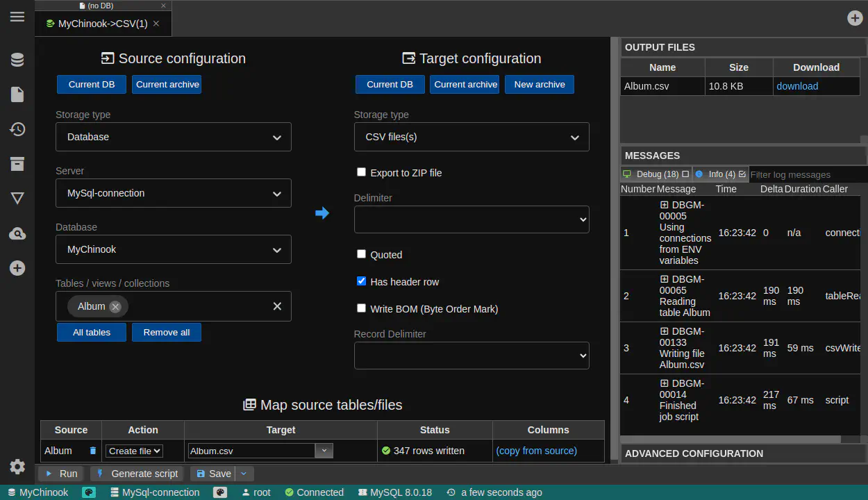Open the hamburger main menu
Screen dimensions: 868x500
(x=17, y=17)
